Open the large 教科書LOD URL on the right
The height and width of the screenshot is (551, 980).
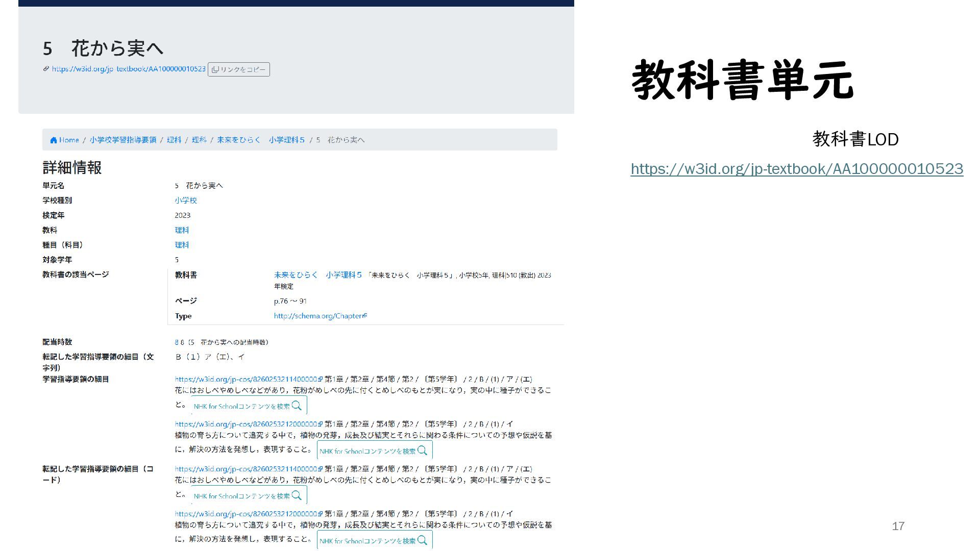pos(796,169)
